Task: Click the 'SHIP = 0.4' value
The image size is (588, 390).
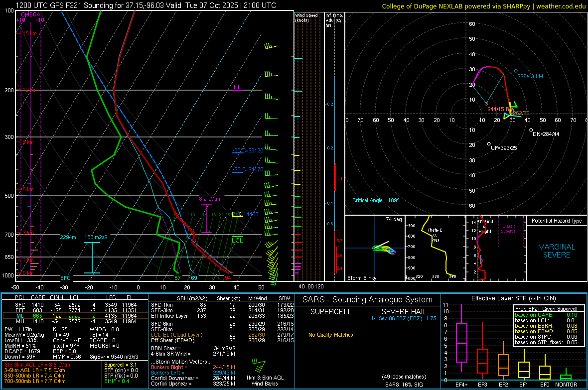Action: (x=117, y=381)
